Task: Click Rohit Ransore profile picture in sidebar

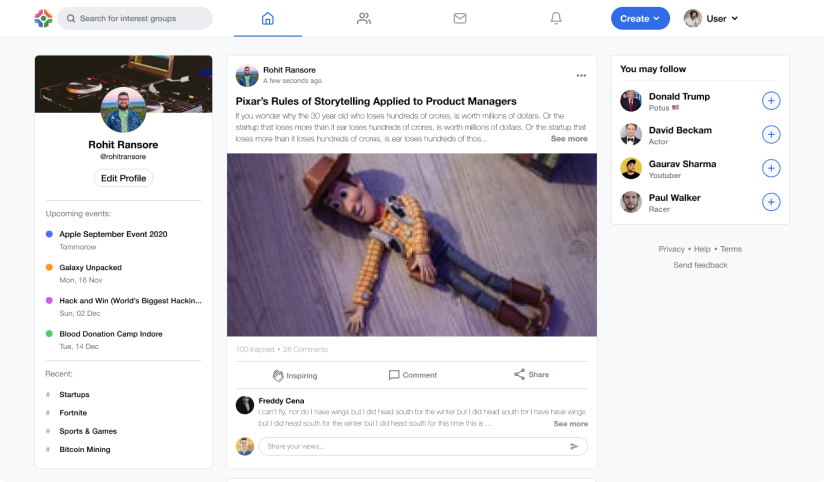Action: (123, 109)
